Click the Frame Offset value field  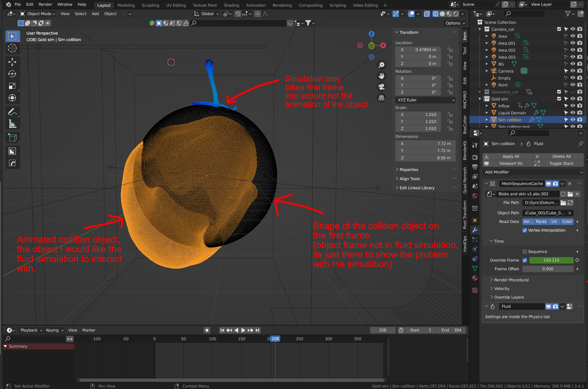click(x=548, y=269)
